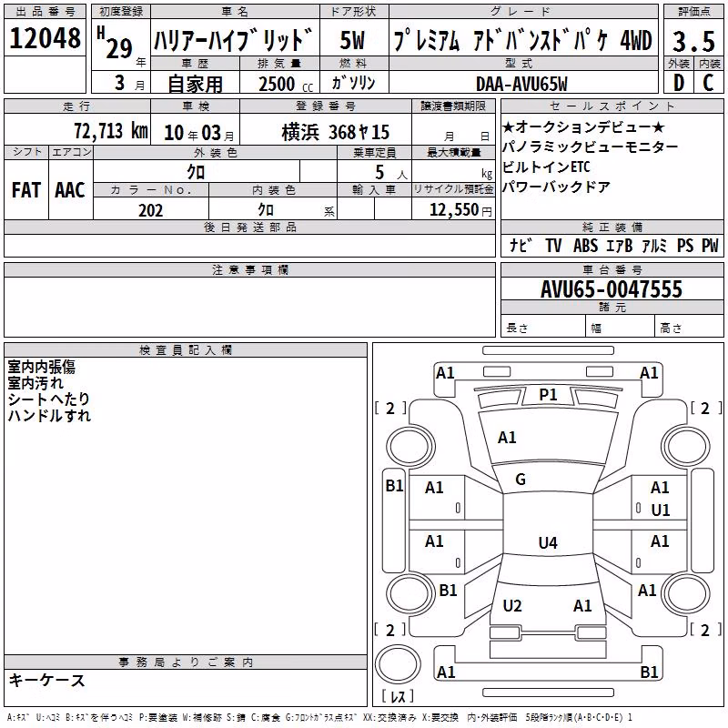728x728 pixels.
Task: Click the PS equipment item
Action: pos(685,245)
